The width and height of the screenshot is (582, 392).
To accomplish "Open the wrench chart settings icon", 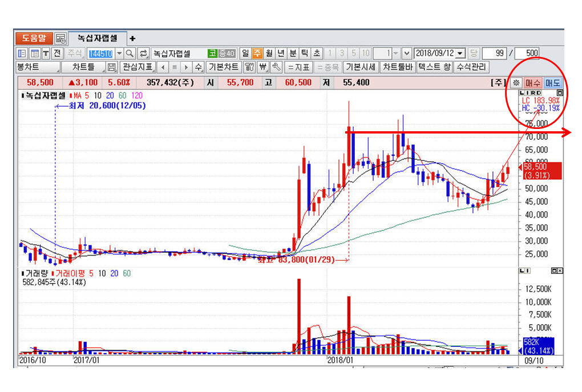I will coord(277,67).
